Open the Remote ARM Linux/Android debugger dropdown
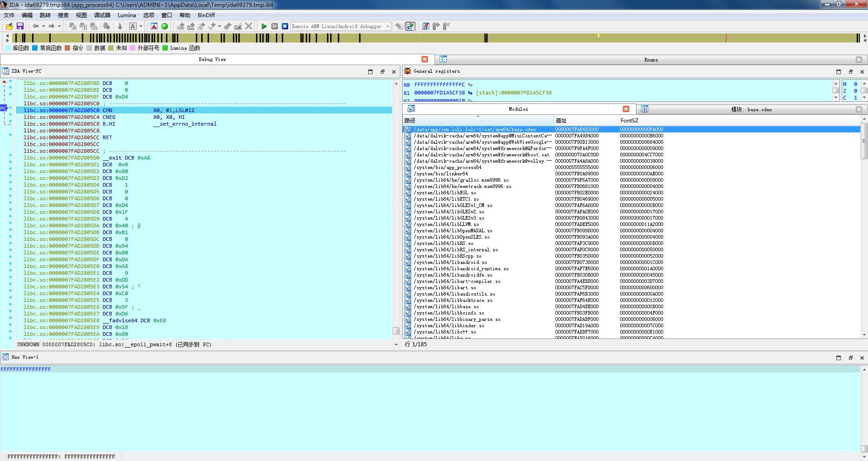 click(388, 27)
